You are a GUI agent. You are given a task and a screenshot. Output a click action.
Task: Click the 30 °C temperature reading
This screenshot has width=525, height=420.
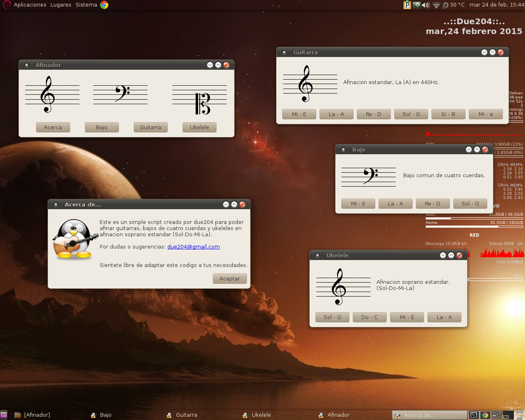(457, 5)
